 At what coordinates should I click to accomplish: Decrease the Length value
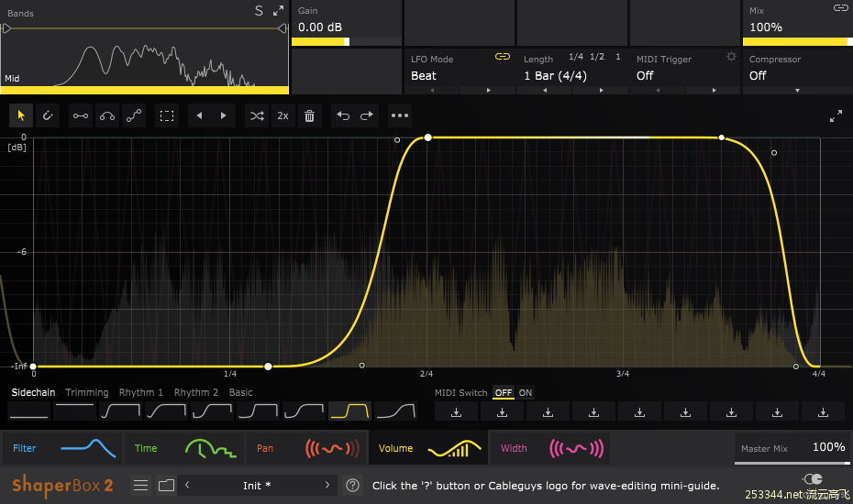[x=545, y=90]
